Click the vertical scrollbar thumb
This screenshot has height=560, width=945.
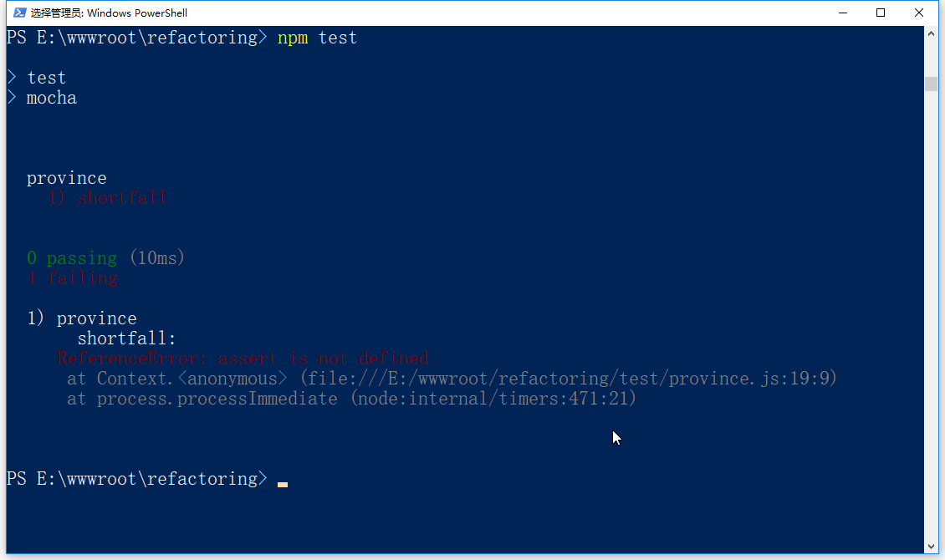coord(931,83)
